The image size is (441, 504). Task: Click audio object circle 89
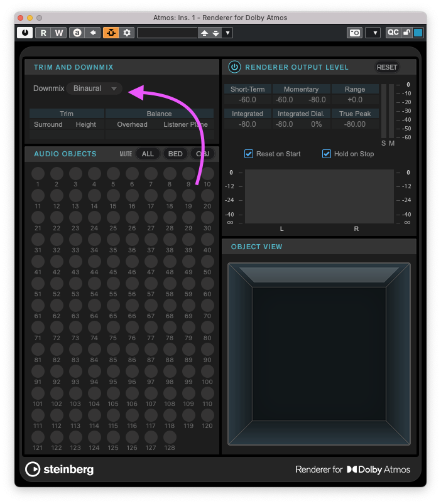188,350
